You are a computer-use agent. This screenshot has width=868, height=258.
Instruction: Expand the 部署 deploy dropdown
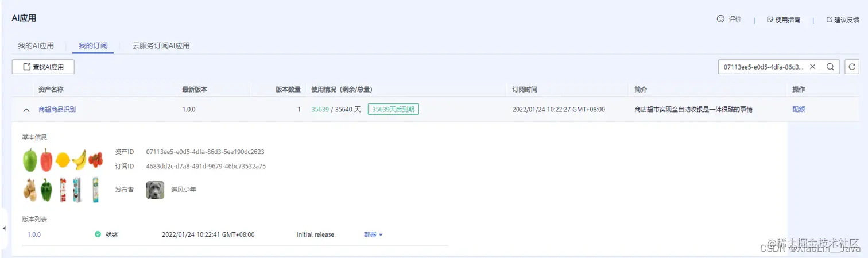(x=373, y=234)
